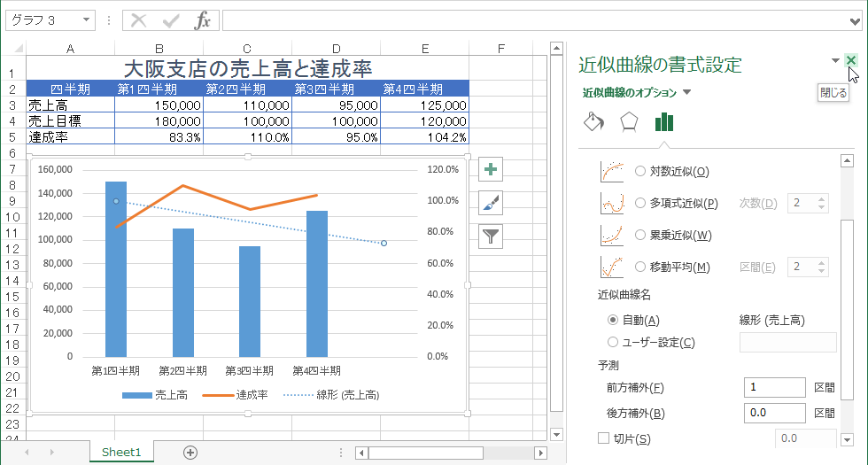Image resolution: width=868 pixels, height=465 pixels.
Task: Decrease polynomial 次数 spinner value
Action: 822,207
